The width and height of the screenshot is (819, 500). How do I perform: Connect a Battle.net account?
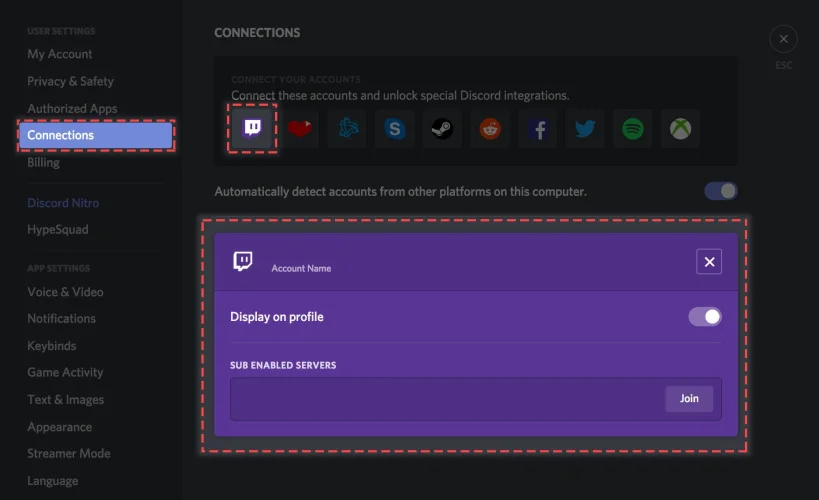coord(348,129)
